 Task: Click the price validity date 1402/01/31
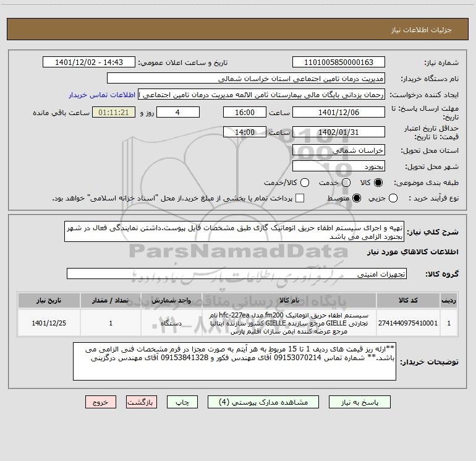339,132
